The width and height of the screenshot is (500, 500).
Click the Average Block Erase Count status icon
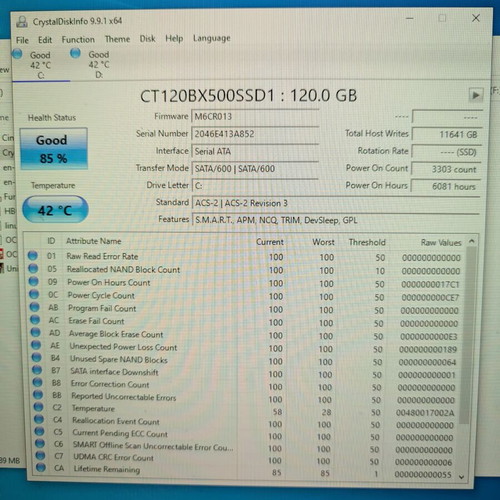[36, 332]
